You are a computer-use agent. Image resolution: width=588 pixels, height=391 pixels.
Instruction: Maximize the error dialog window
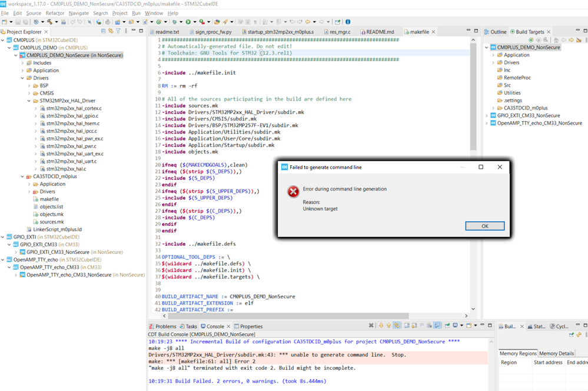point(481,167)
